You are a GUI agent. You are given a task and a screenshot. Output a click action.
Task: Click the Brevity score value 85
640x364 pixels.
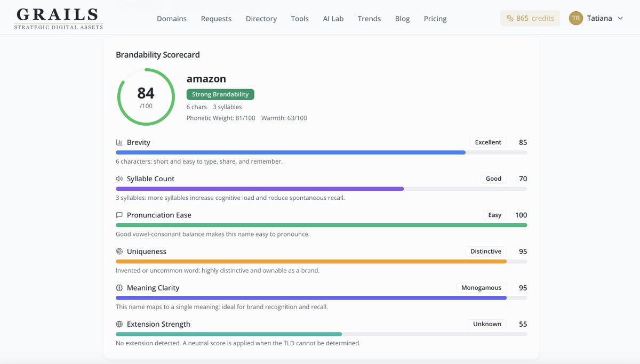point(523,142)
